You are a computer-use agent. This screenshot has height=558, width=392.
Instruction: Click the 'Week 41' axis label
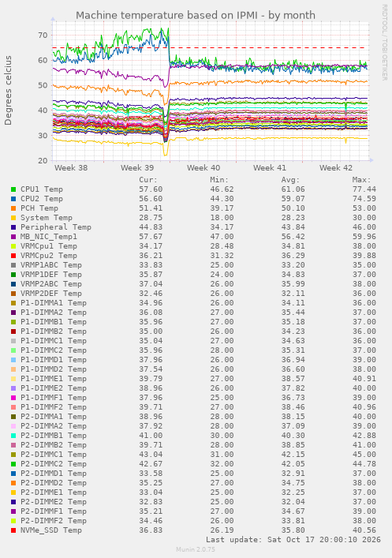(x=270, y=167)
